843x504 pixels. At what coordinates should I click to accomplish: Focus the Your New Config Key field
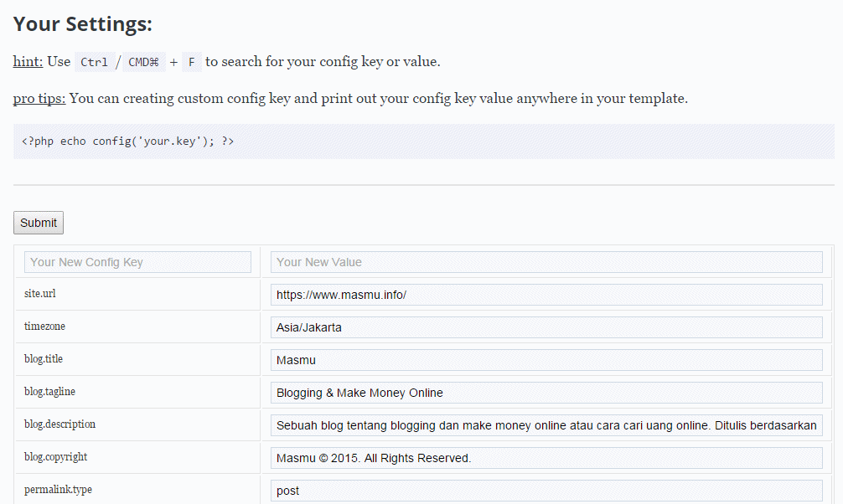pos(137,262)
